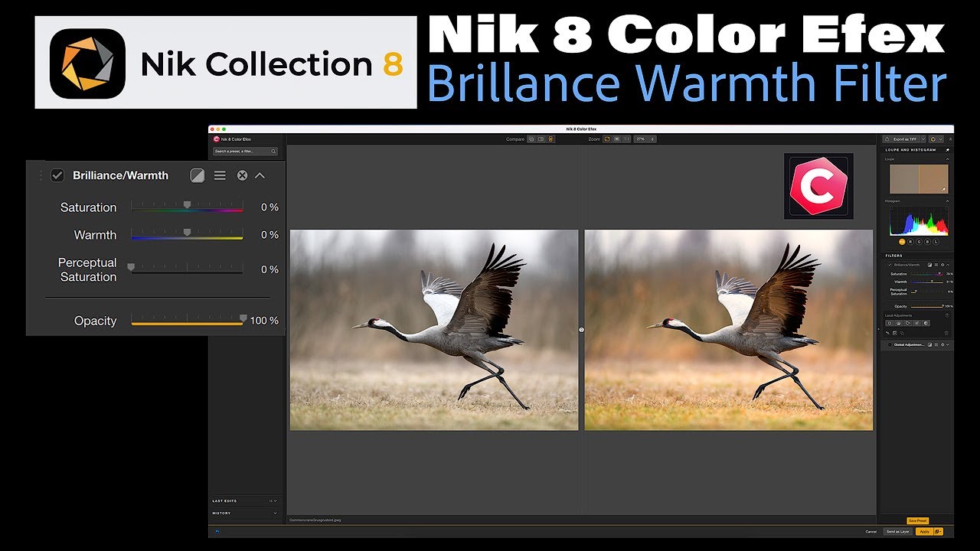Select the fifth Local Adjustments tool icon
Viewport: 980px width, 551px height.
(926, 323)
